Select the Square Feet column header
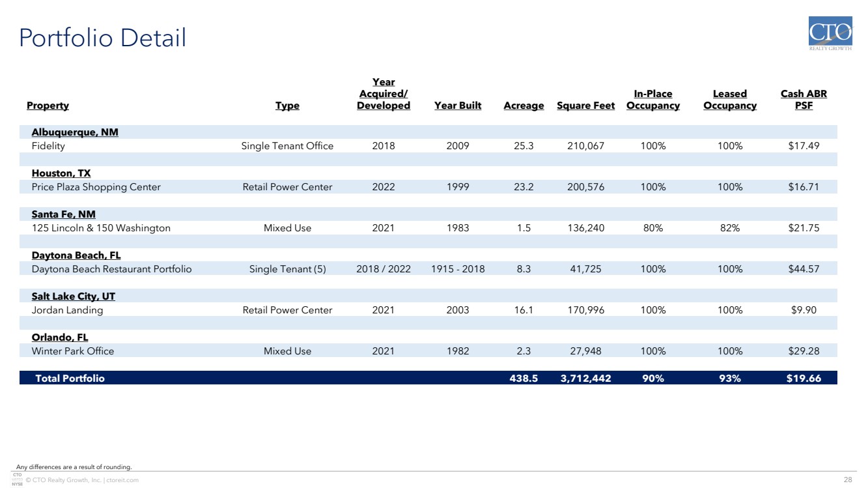 tap(586, 106)
